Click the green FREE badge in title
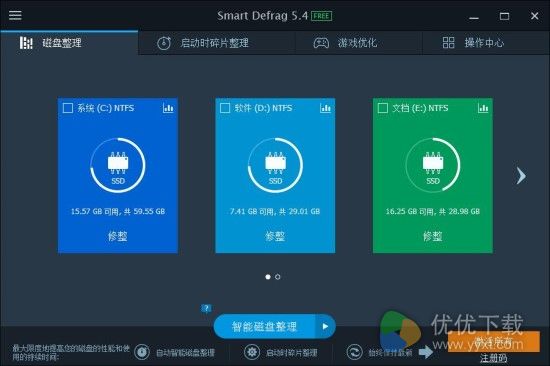This screenshot has width=550, height=366. pyautogui.click(x=322, y=16)
